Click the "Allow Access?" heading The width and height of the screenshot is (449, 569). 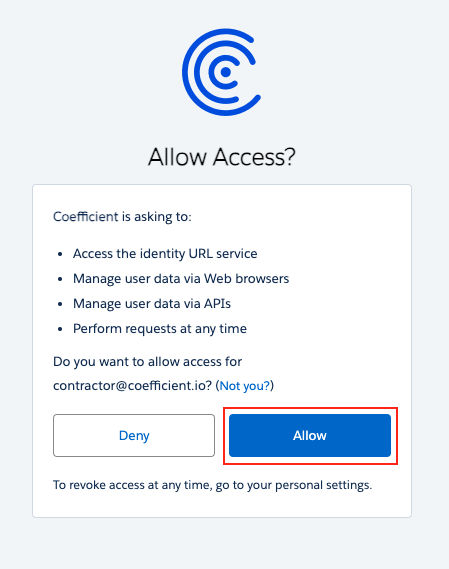(222, 157)
